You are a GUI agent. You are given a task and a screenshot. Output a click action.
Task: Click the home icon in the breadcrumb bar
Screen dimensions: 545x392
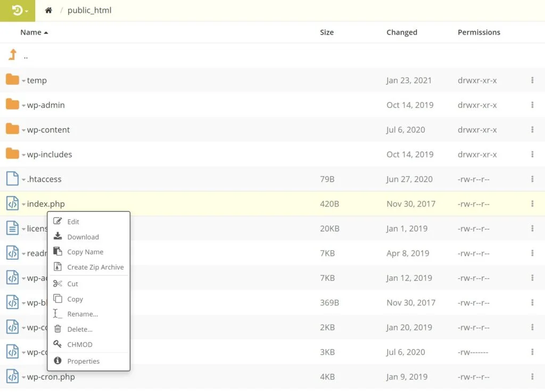[x=48, y=9]
